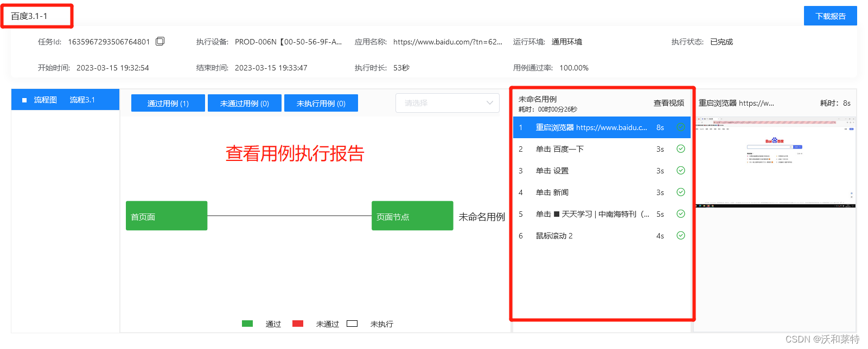The height and width of the screenshot is (349, 868).
Task: Click the 未命名用例 header in the step panel
Action: pos(538,99)
